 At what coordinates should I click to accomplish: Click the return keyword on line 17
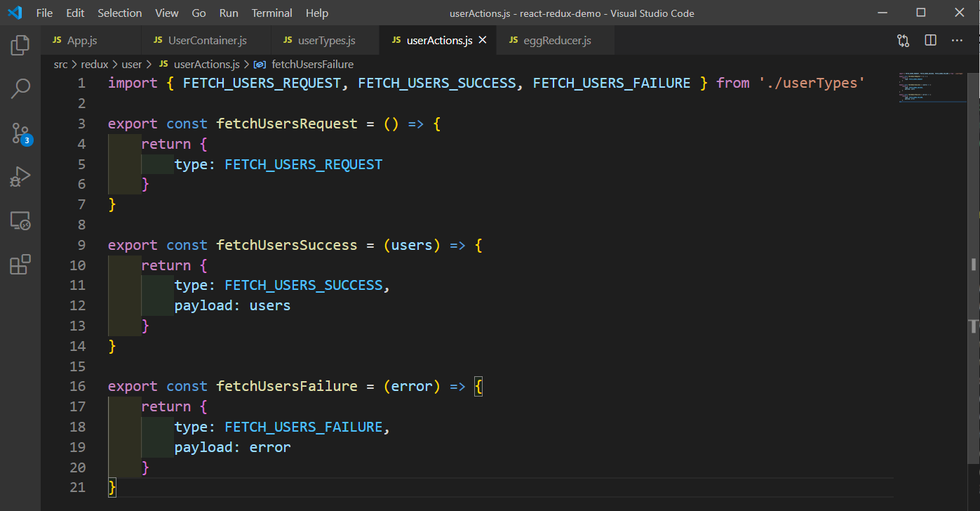tap(166, 406)
